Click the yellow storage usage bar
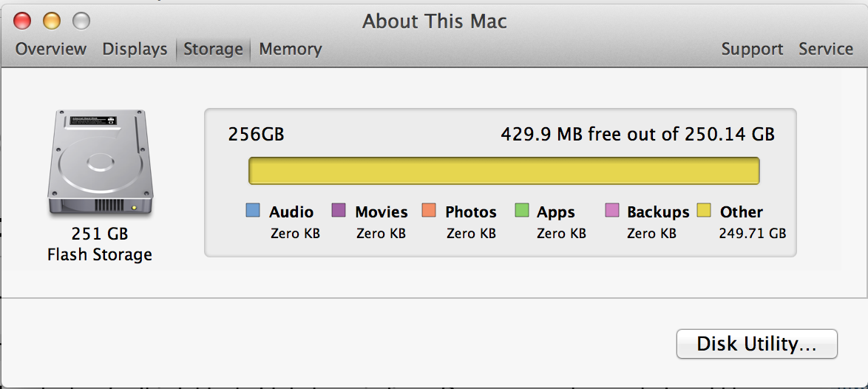The width and height of the screenshot is (868, 389). point(503,171)
